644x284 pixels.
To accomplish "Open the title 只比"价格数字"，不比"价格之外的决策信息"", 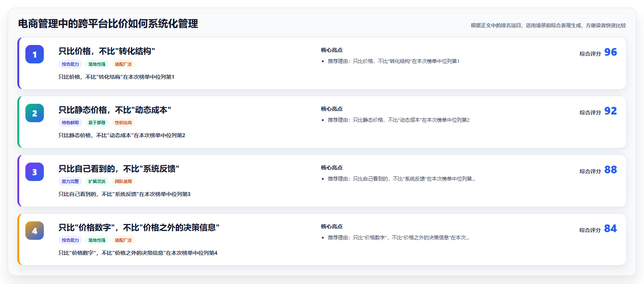I will [x=139, y=228].
